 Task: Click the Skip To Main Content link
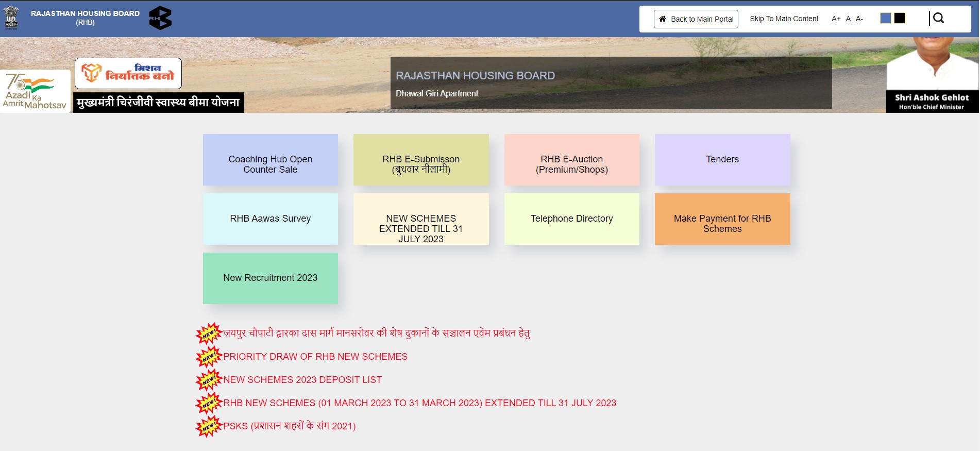point(784,19)
